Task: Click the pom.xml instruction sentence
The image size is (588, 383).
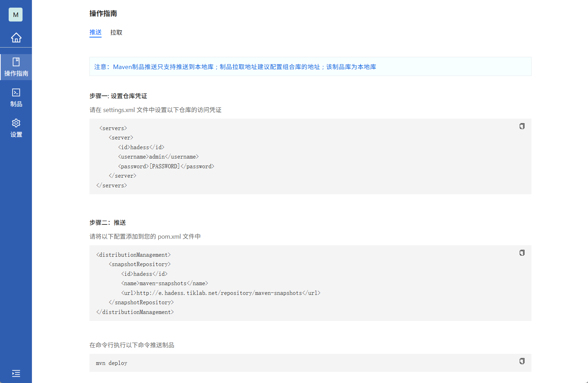Action: pos(145,237)
